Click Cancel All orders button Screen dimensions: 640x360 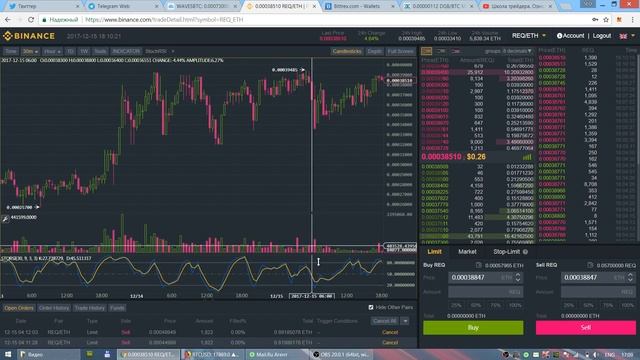pyautogui.click(x=385, y=321)
